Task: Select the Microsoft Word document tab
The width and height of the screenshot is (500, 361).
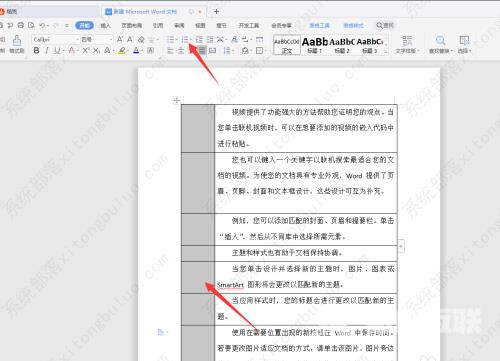Action: [x=153, y=11]
